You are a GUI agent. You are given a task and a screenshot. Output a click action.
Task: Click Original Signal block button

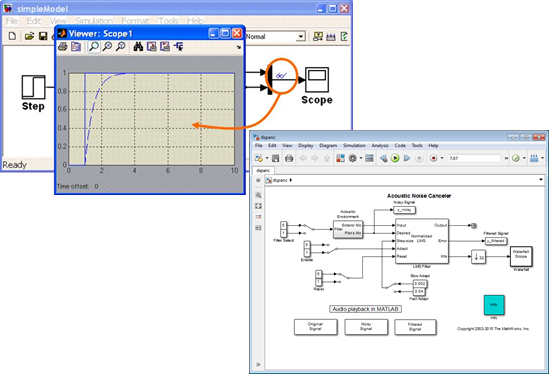(x=315, y=327)
